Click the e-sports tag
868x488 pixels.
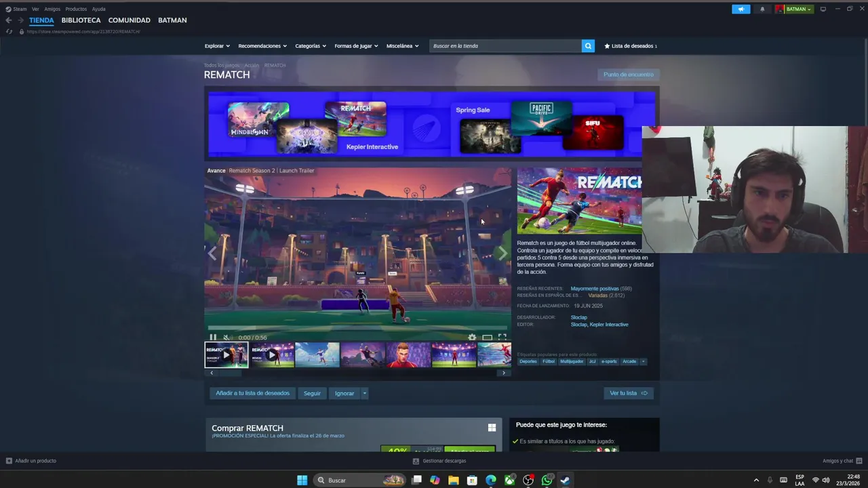tap(609, 361)
